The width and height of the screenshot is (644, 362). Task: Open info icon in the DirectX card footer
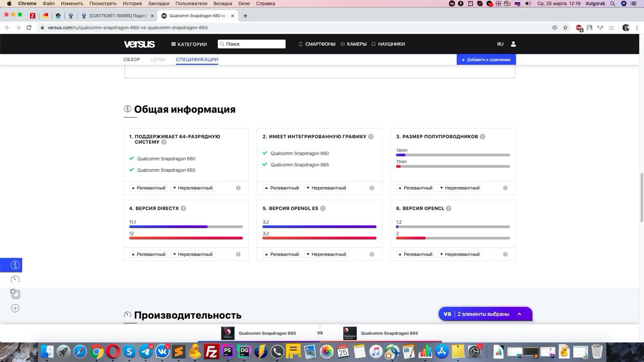[238, 254]
